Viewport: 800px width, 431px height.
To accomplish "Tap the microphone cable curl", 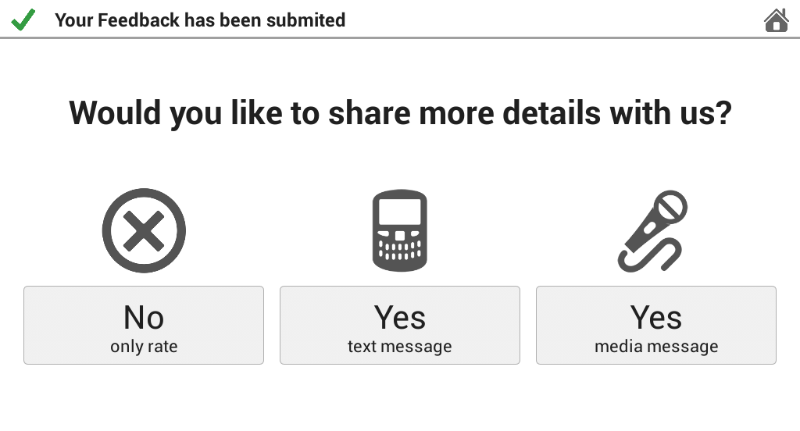I will click(x=649, y=258).
